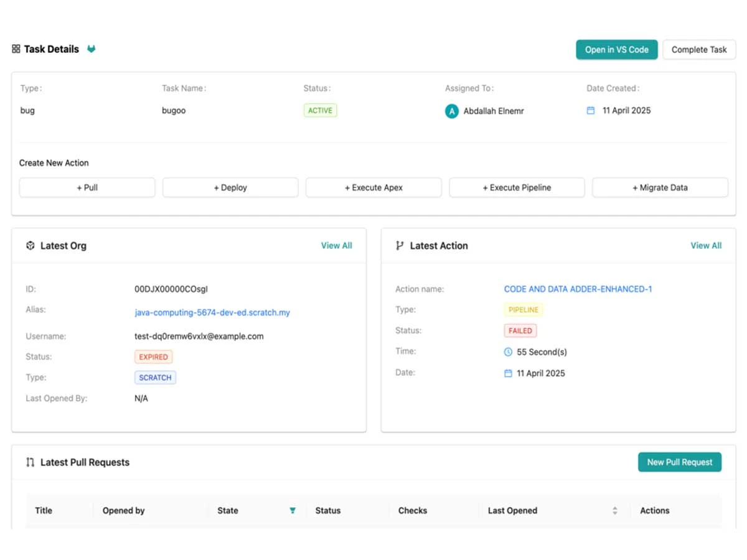Image resolution: width=747 pixels, height=560 pixels.
Task: Open CODE AND DATA ADDER-ENHANCED-1 link
Action: (578, 289)
